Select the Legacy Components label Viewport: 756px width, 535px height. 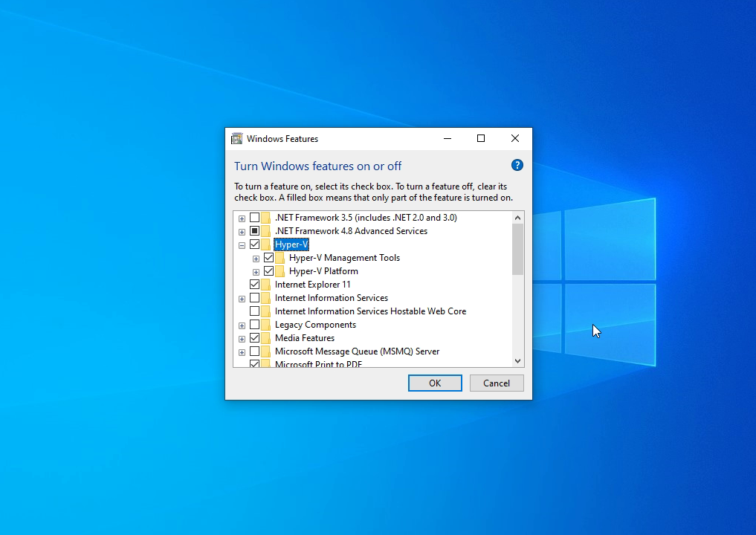[x=315, y=325]
